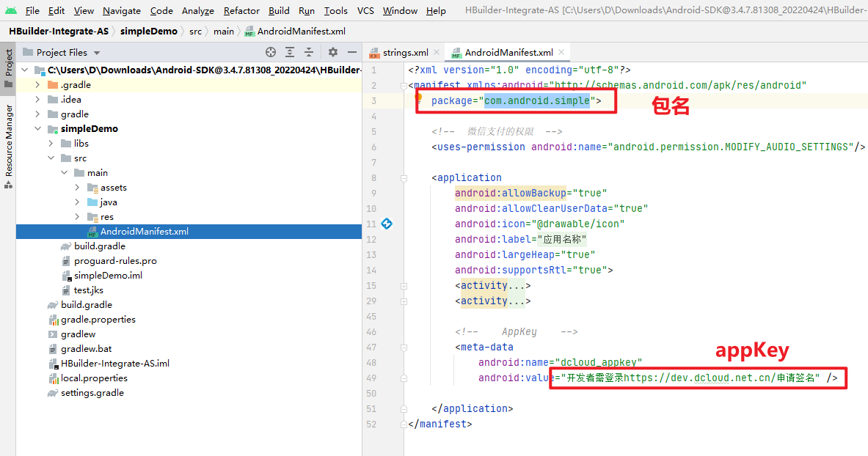Click the Expand All icon in Project panel

pos(291,52)
